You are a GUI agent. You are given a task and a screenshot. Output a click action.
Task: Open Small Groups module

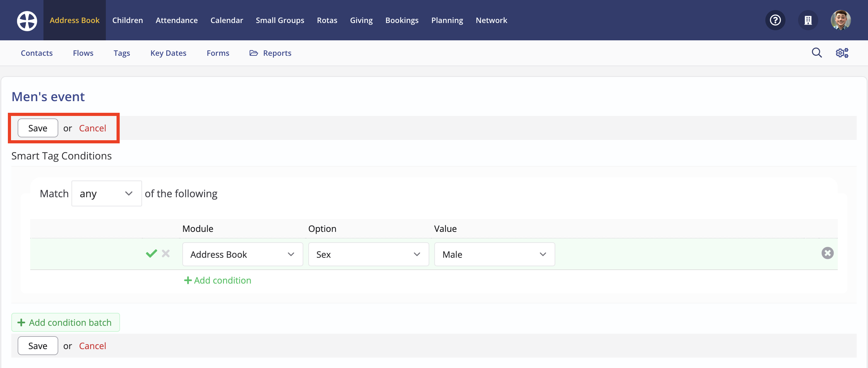tap(280, 20)
